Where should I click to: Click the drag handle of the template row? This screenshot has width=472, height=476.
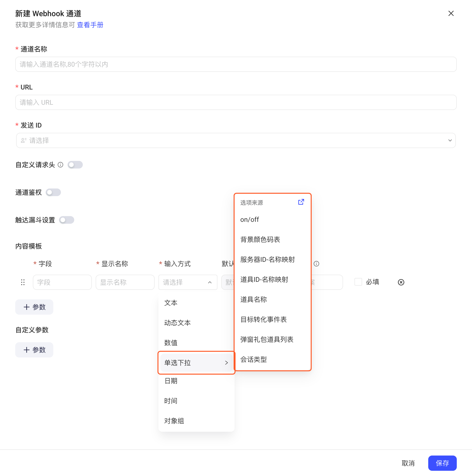pos(23,282)
